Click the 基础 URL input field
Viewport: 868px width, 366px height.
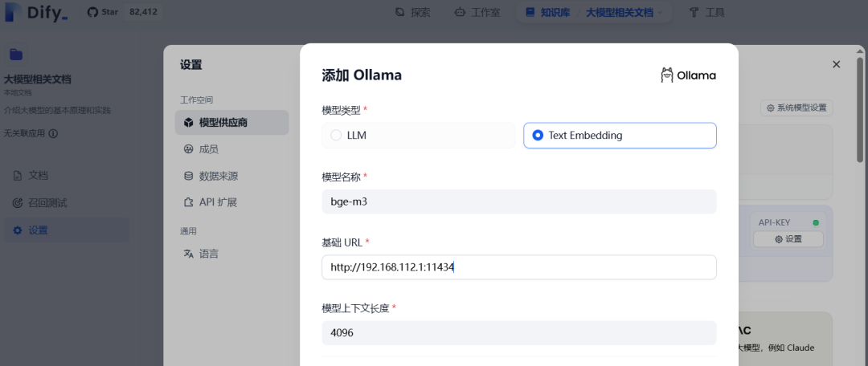pyautogui.click(x=519, y=267)
